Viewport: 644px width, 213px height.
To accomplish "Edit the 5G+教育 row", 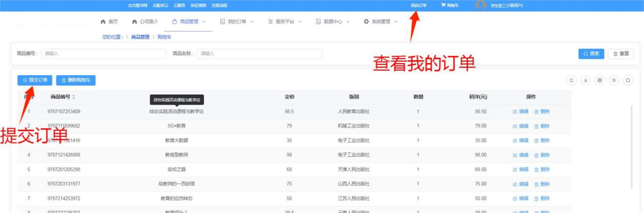I will (x=521, y=126).
